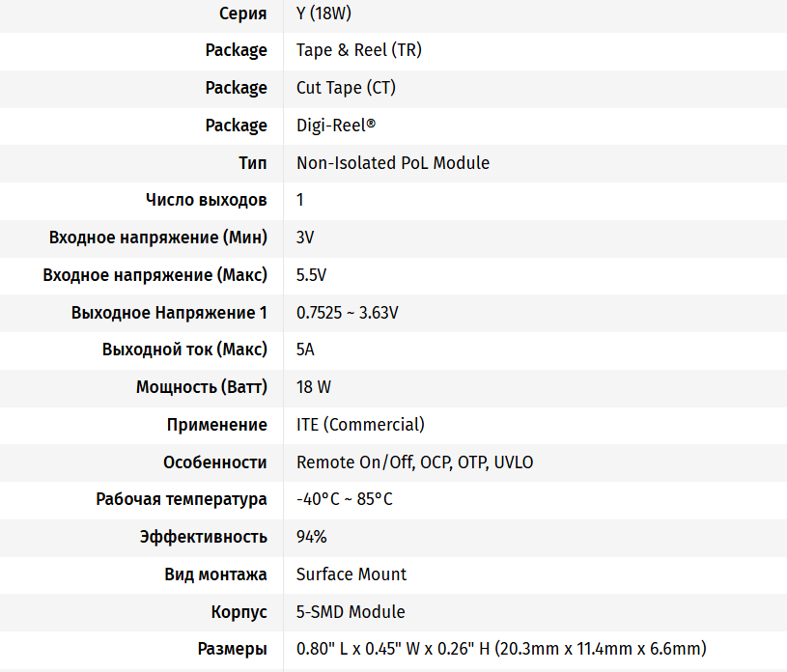Image resolution: width=787 pixels, height=672 pixels.
Task: Click the 'Digi-Reel®' package value
Action: click(336, 126)
